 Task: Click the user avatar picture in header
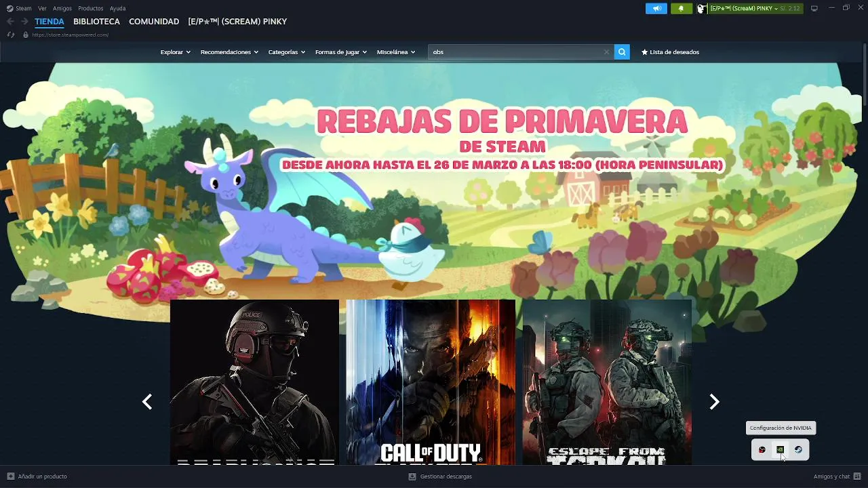(x=701, y=8)
